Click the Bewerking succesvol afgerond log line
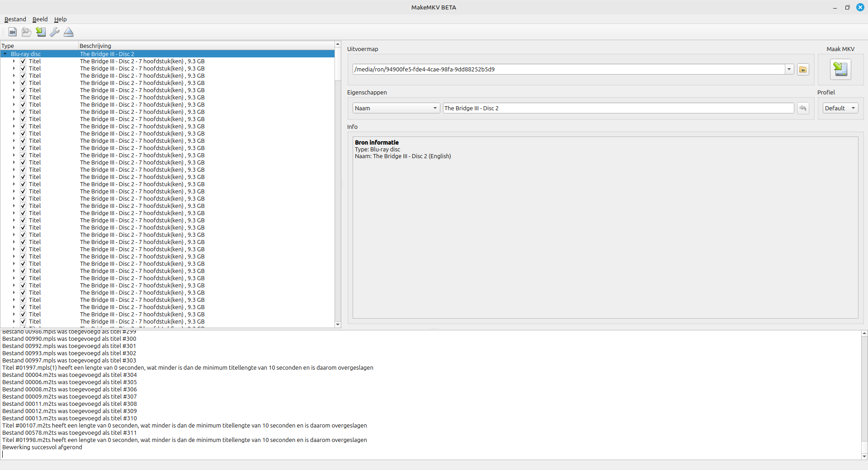868x470 pixels. click(x=42, y=447)
